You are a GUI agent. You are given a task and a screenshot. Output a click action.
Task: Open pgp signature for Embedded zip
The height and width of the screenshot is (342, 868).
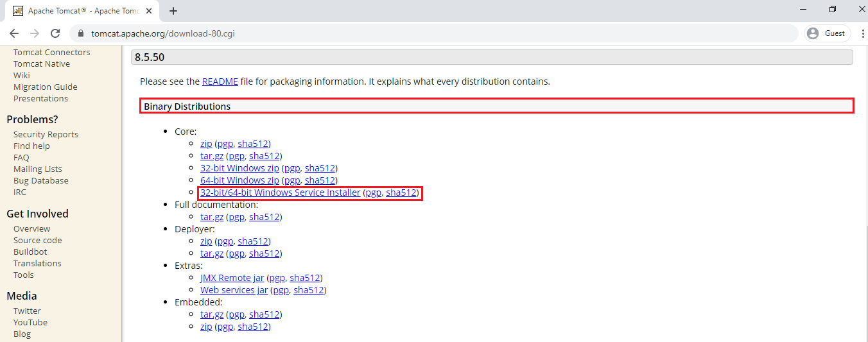[x=225, y=327]
